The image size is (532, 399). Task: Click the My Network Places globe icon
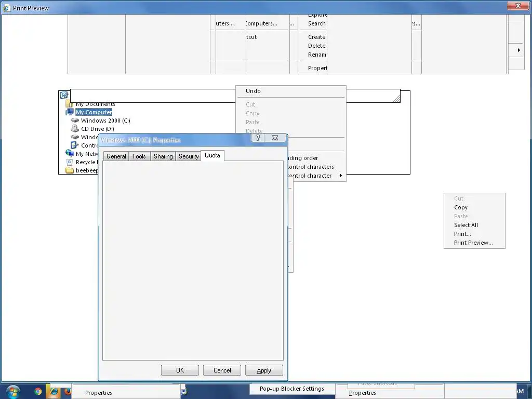[70, 154]
